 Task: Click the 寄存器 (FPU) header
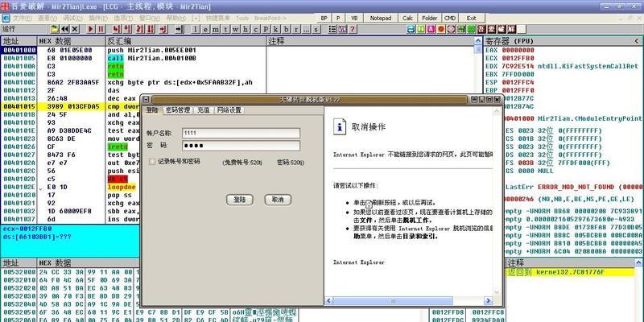[510, 41]
